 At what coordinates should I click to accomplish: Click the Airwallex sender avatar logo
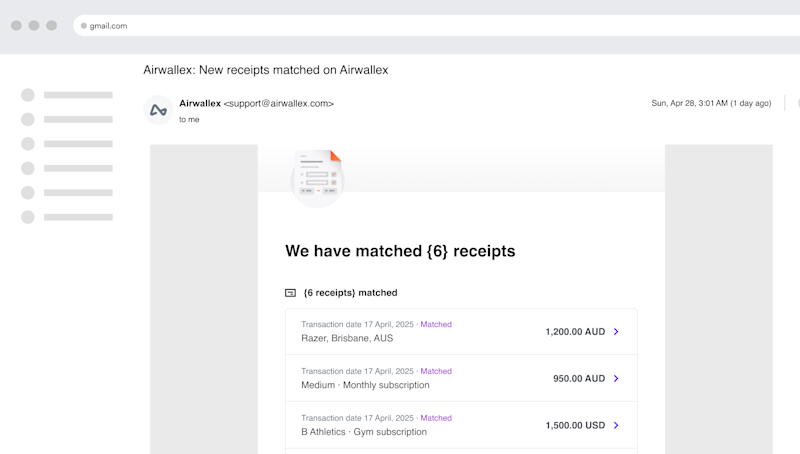(158, 110)
